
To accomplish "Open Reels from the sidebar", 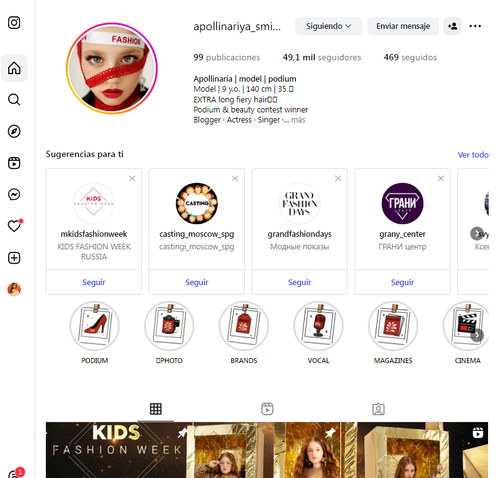I will [14, 163].
